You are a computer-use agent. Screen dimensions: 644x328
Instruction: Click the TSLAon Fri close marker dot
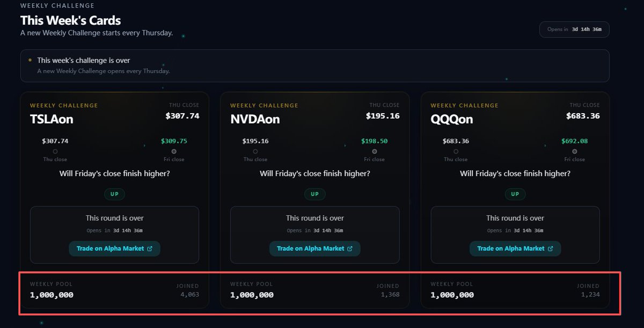click(174, 152)
